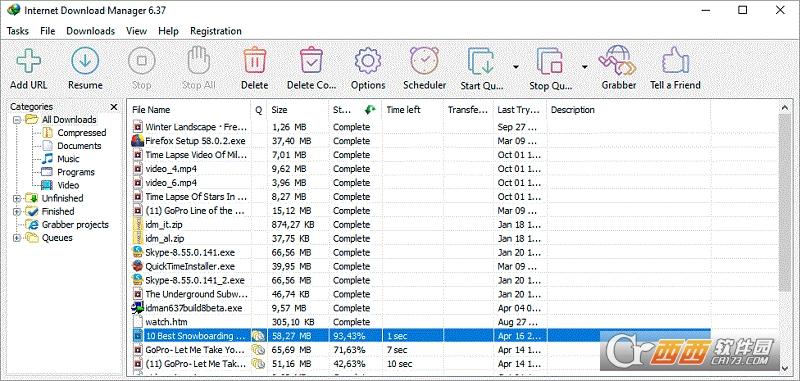
Task: Expand the Finished category node
Action: tap(17, 212)
